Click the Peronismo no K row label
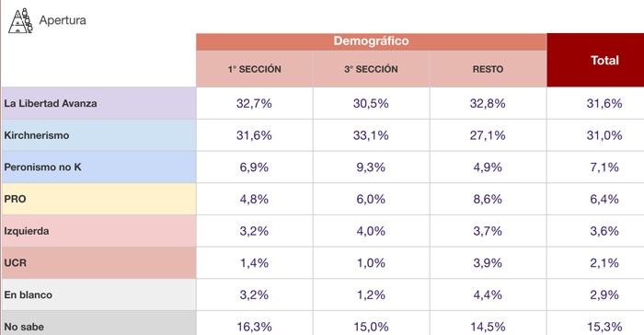 pyautogui.click(x=99, y=167)
